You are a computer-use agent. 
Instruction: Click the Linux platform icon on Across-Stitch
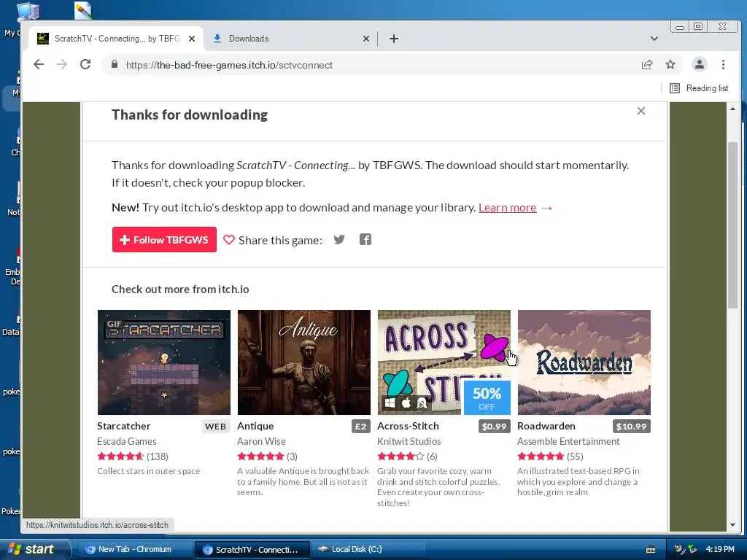pyautogui.click(x=422, y=403)
